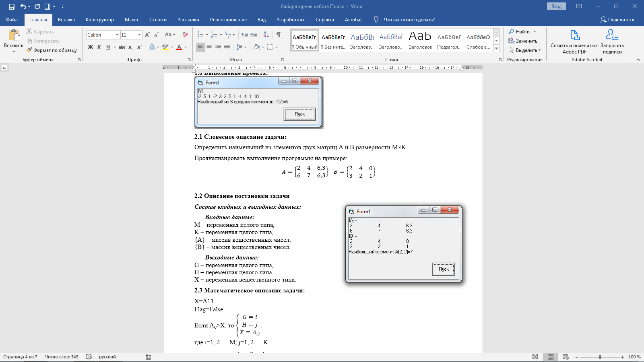
Task: Switch to the Рецензирование tab
Action: coord(228,20)
